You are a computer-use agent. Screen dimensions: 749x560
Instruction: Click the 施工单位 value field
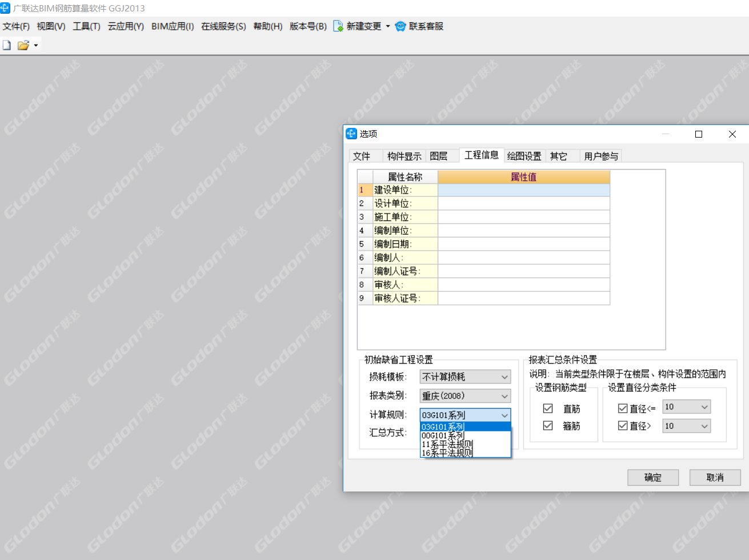pos(524,217)
